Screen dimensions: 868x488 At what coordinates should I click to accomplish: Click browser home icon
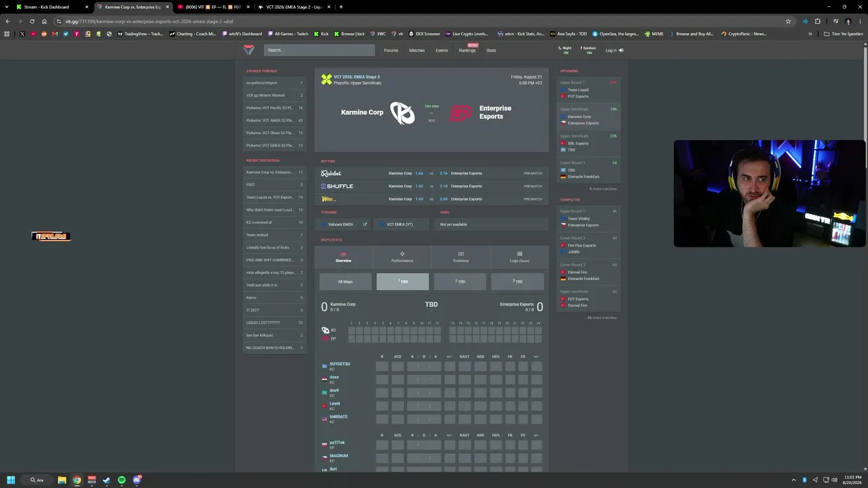click(x=44, y=21)
